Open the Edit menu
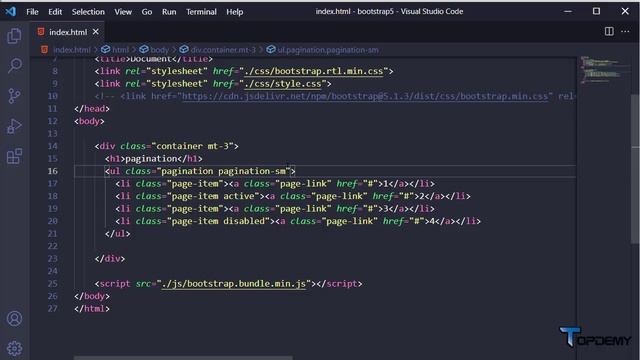The width and height of the screenshot is (640, 360). pos(55,12)
